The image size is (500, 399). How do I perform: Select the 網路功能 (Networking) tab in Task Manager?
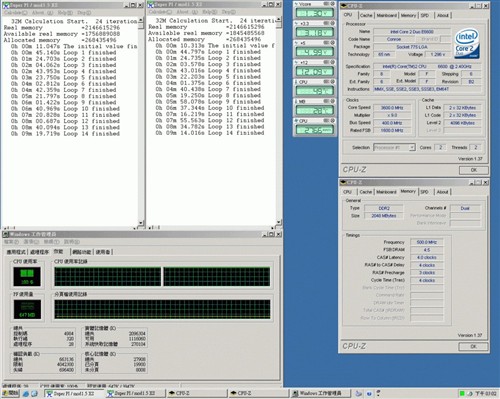click(x=82, y=252)
